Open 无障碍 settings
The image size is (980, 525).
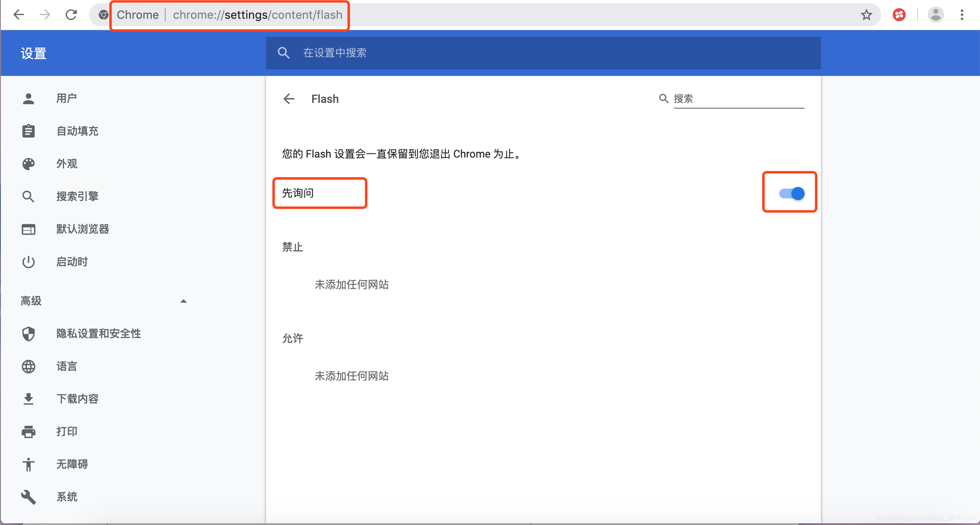click(x=72, y=464)
